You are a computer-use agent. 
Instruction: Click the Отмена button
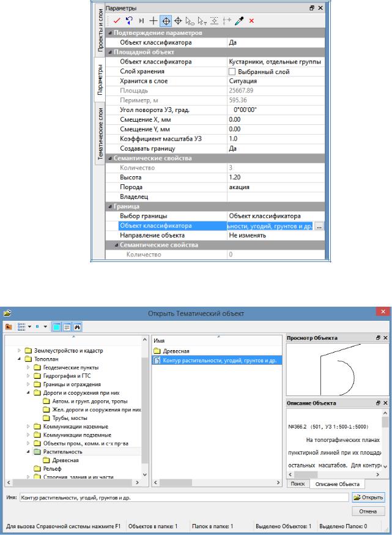click(x=368, y=511)
